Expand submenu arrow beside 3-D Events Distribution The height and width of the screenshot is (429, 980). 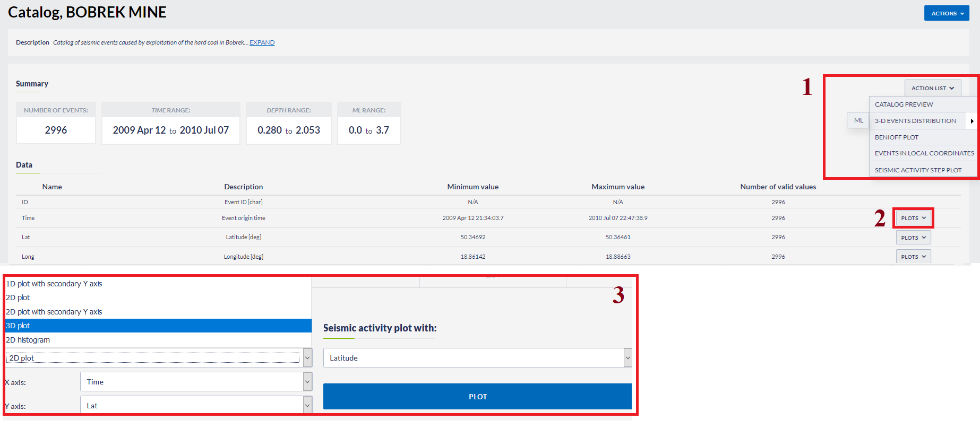972,121
